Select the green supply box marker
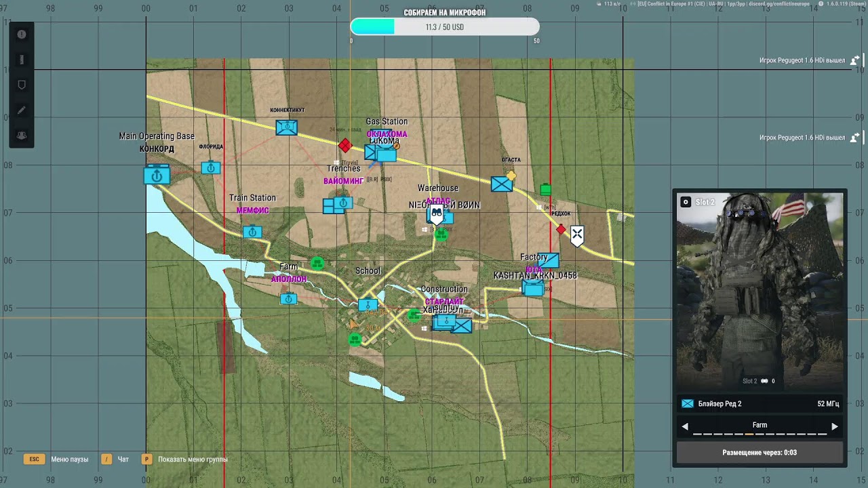This screenshot has width=868, height=488. click(546, 189)
